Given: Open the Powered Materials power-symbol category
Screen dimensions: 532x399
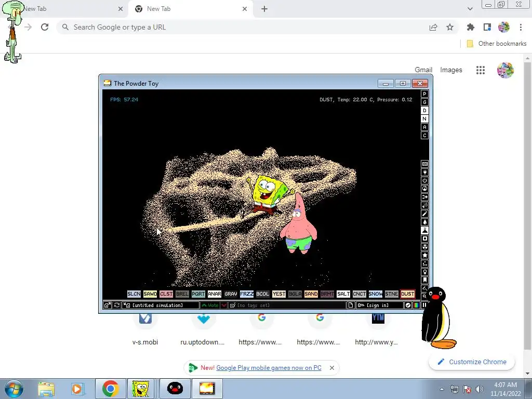Looking at the screenshot, I should pos(424,180).
